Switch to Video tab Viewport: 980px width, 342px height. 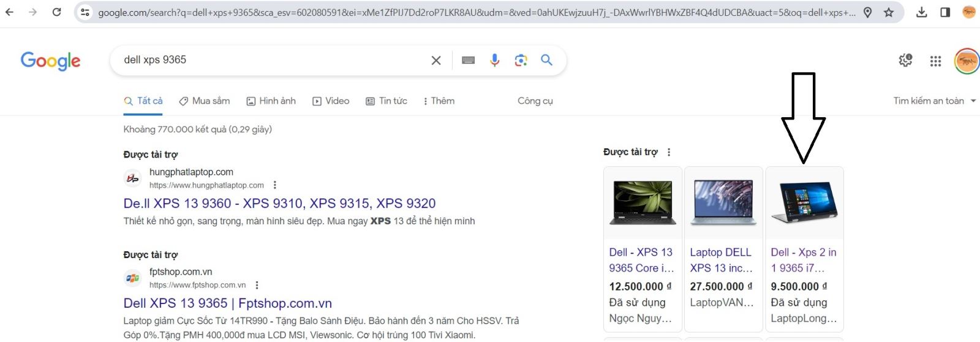331,101
